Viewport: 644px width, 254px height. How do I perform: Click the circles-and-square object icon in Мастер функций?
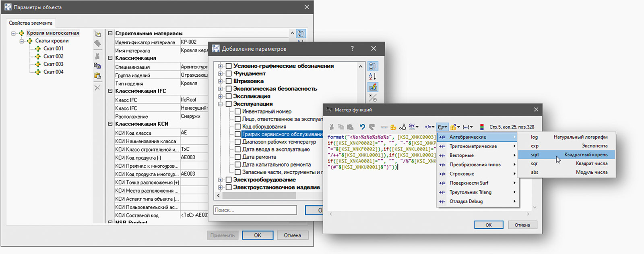click(402, 127)
